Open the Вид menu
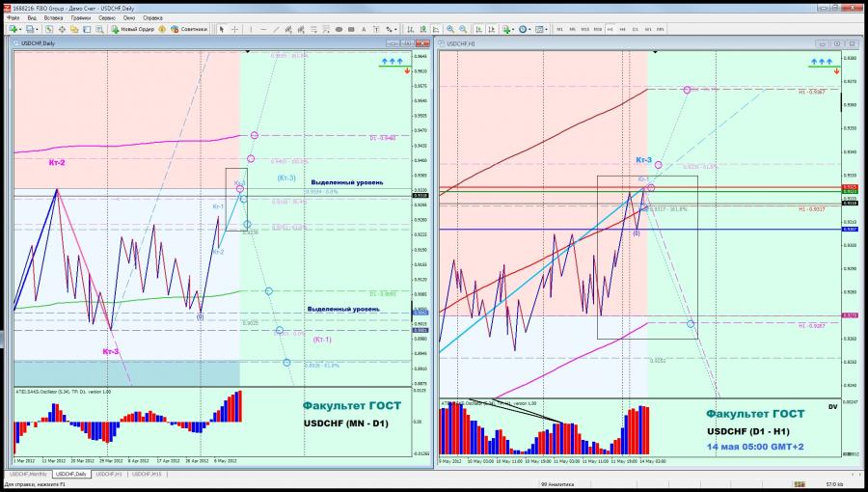This screenshot has height=492, width=868. 32,17
